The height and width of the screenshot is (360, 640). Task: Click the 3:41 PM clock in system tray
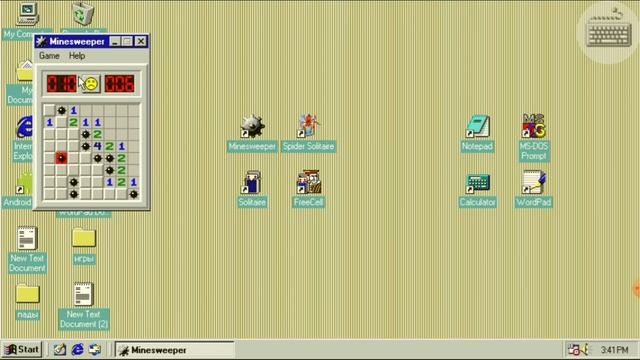click(614, 350)
